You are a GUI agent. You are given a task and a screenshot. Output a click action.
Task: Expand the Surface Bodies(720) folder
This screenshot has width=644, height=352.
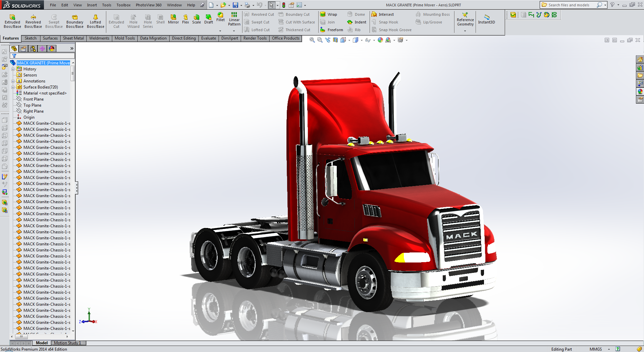[13, 87]
